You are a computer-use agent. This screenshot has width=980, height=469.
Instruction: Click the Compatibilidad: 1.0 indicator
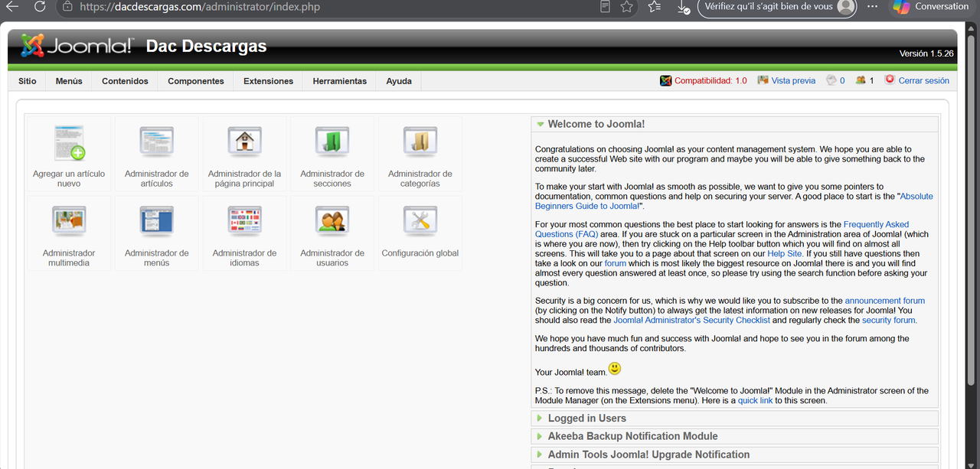click(704, 80)
